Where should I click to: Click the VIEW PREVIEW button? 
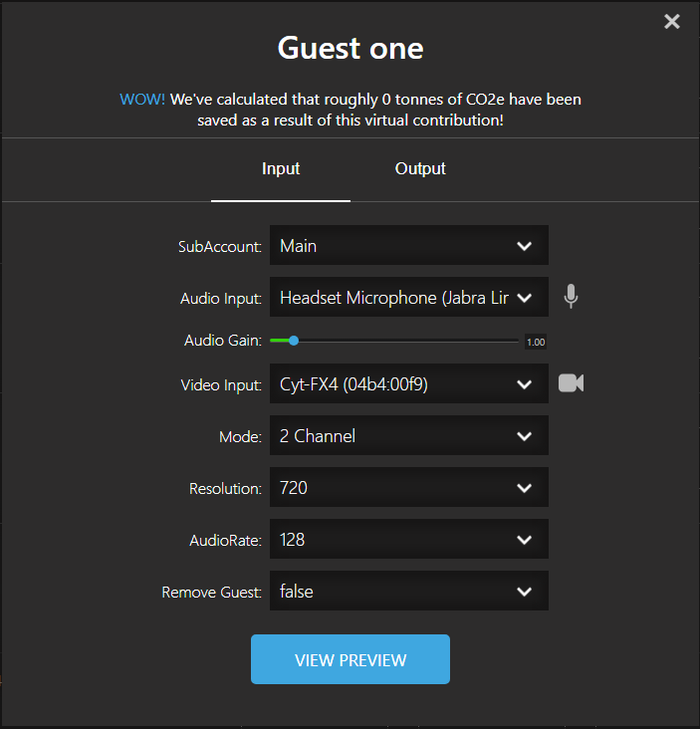[x=350, y=659]
